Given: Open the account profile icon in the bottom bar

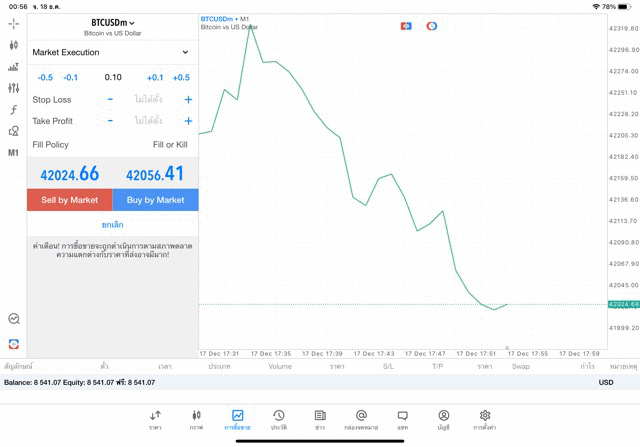Looking at the screenshot, I should tap(443, 419).
